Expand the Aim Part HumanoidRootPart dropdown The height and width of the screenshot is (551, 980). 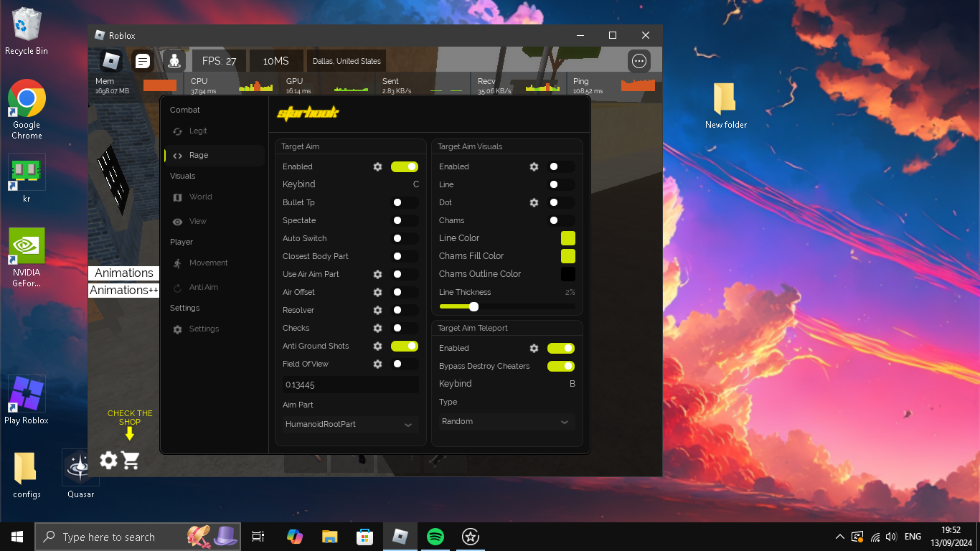[350, 424]
